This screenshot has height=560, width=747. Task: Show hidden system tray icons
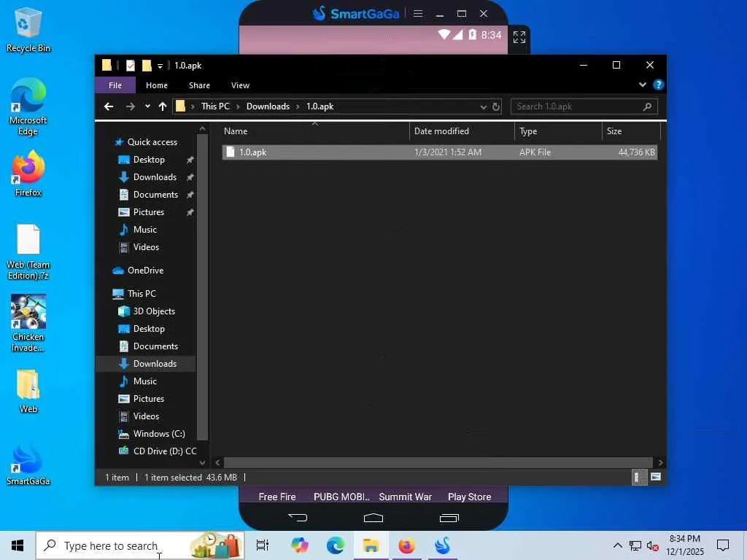pyautogui.click(x=617, y=545)
